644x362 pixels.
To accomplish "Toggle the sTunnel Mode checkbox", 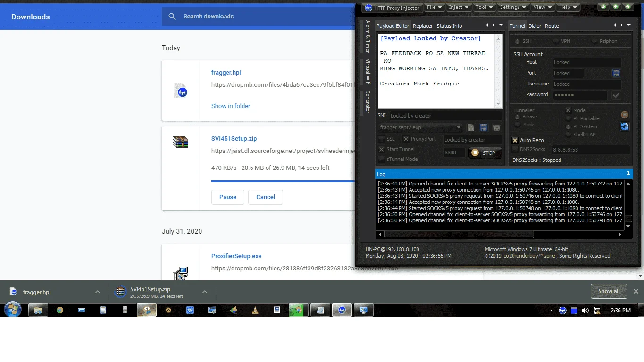I will point(382,160).
